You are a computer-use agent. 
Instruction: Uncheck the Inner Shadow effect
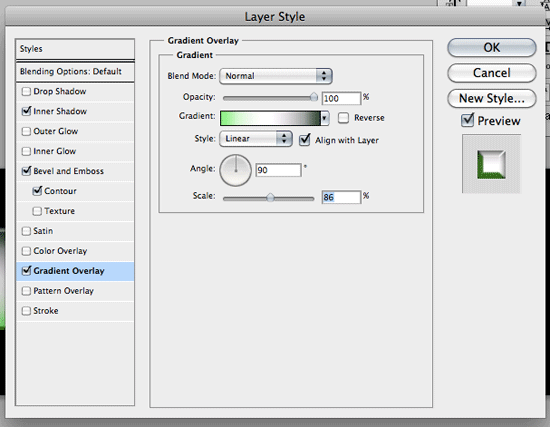26,111
